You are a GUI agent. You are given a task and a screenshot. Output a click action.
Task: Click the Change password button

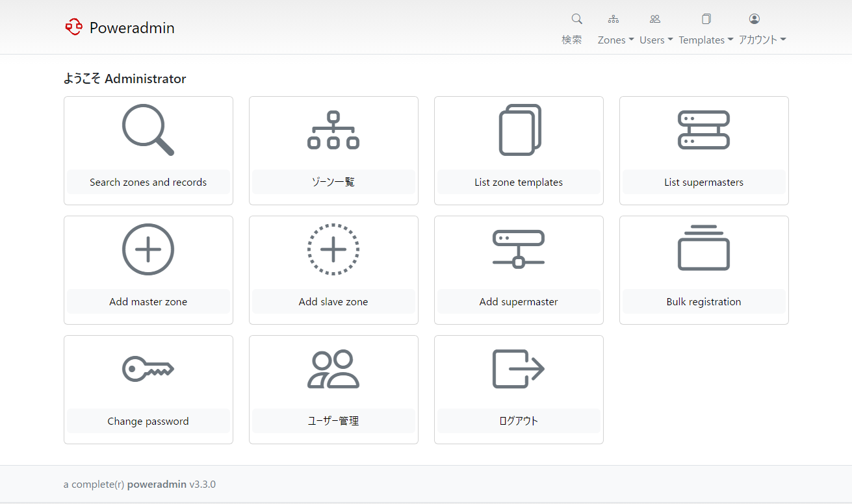(x=148, y=421)
